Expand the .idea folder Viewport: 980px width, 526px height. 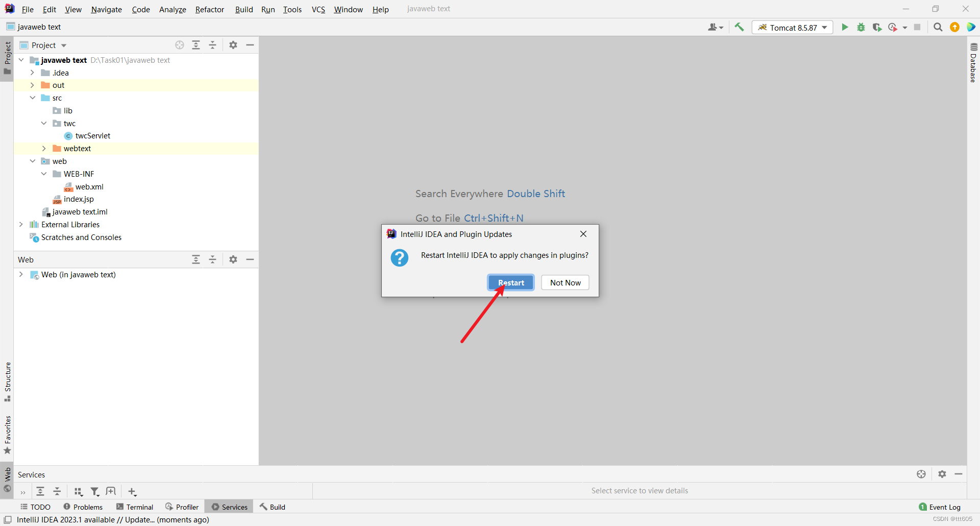[32, 73]
